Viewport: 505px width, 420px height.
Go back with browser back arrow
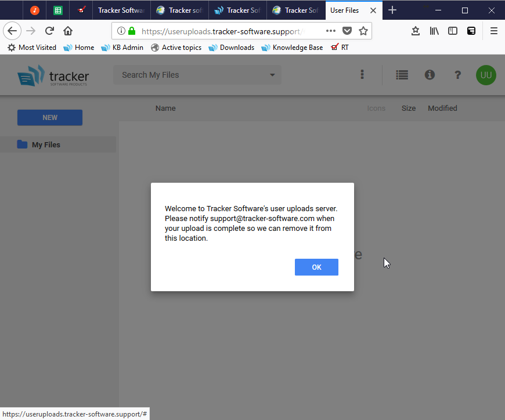12,31
